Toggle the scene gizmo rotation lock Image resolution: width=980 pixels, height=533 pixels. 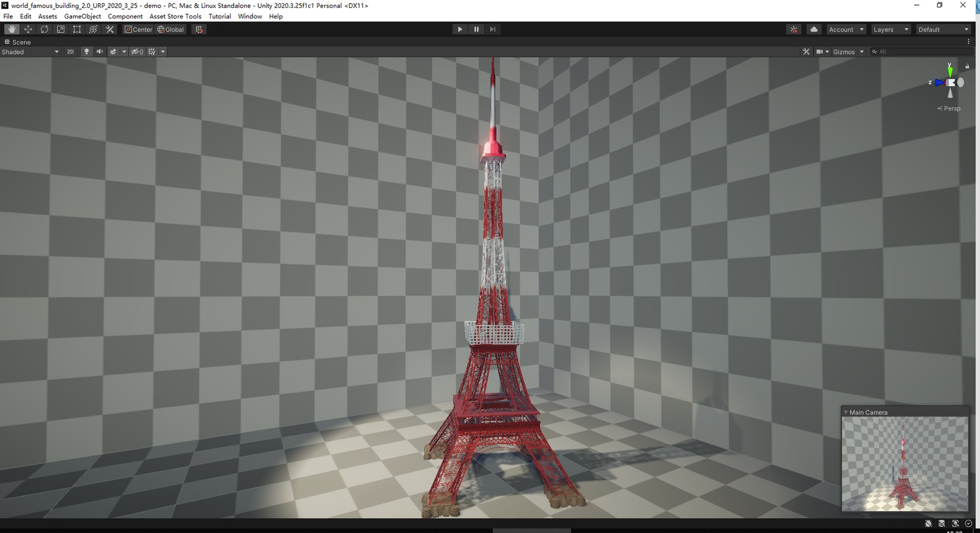pyautogui.click(x=967, y=66)
